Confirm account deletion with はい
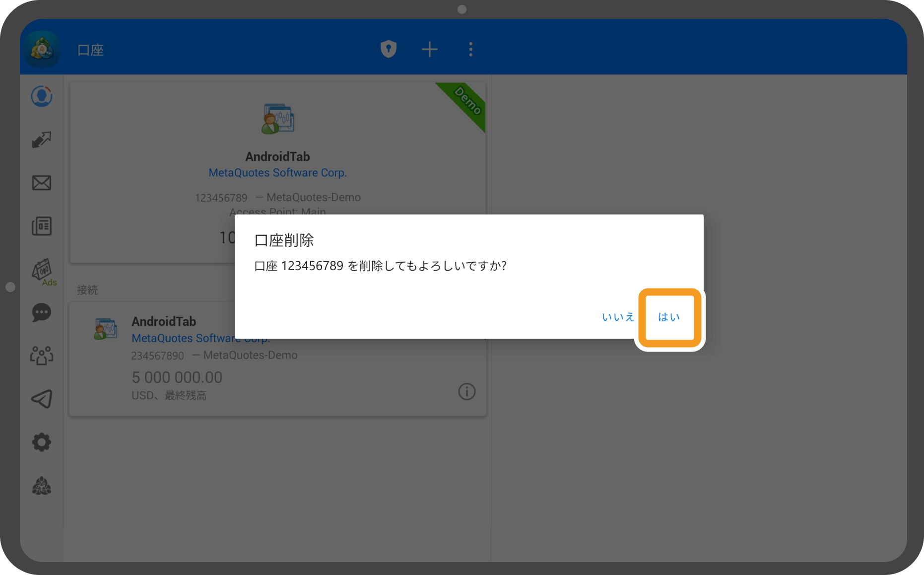924x575 pixels. 669,317
